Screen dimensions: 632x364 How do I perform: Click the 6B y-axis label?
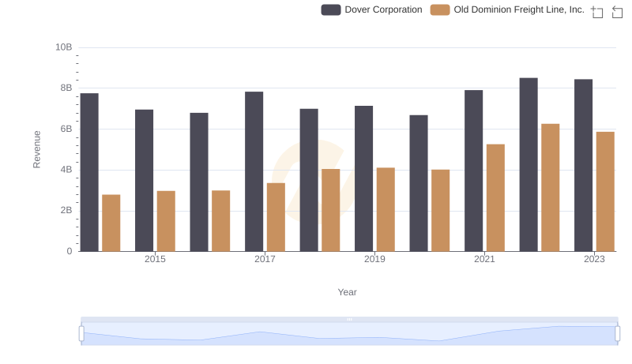click(66, 129)
